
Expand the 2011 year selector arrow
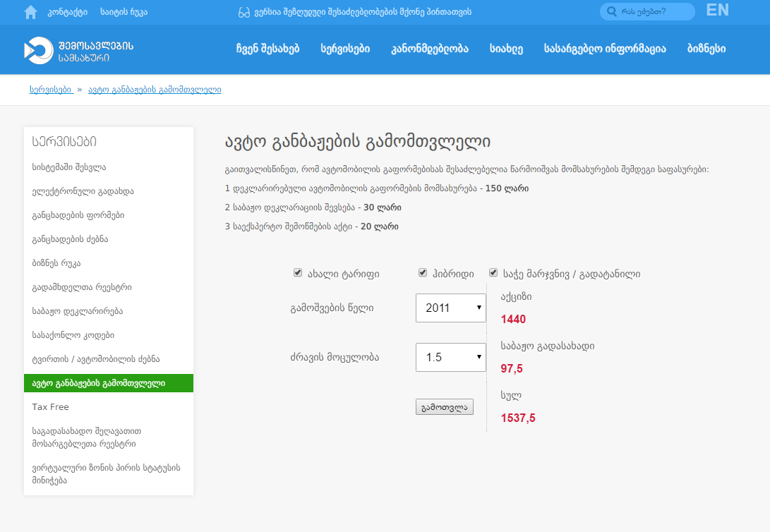click(x=479, y=308)
